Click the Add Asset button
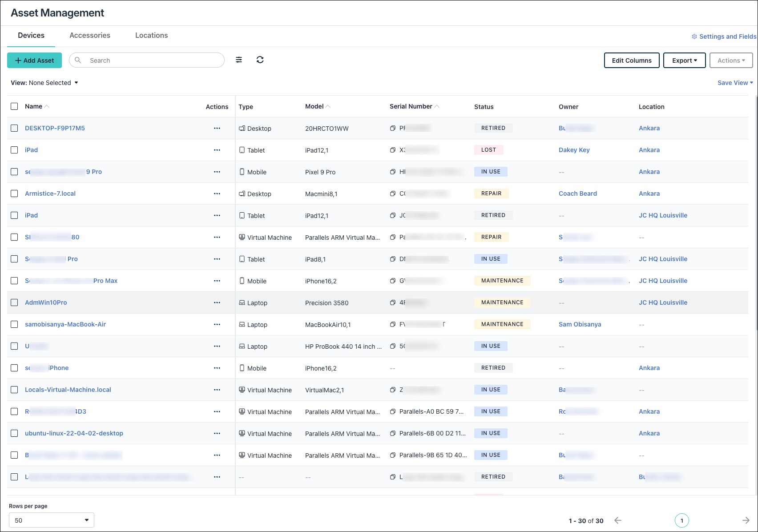 tap(34, 60)
